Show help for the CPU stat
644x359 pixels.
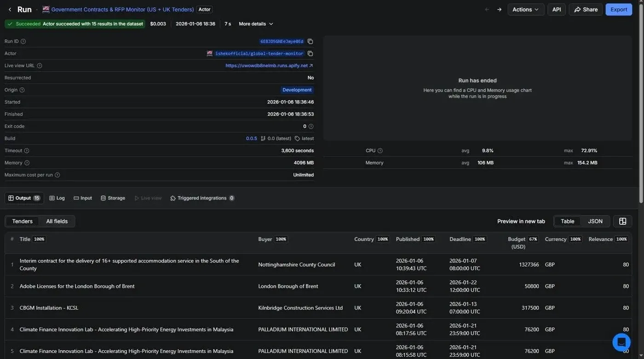click(x=380, y=151)
